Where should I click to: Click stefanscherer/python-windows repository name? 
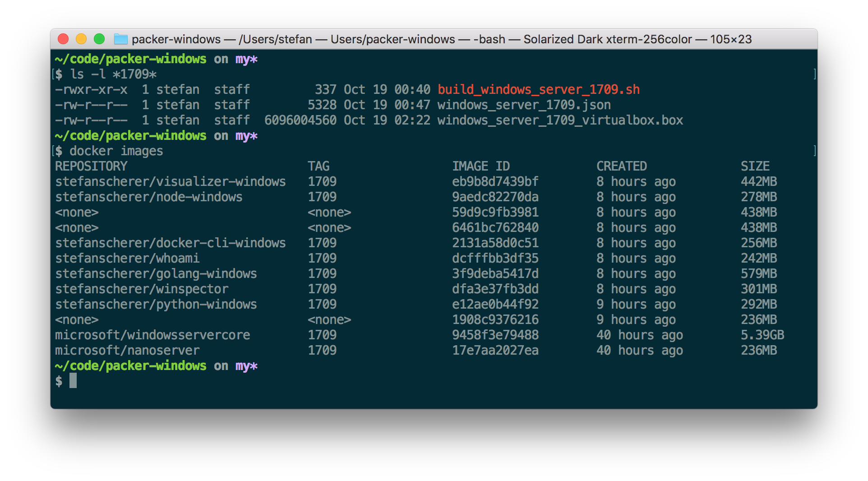click(156, 305)
